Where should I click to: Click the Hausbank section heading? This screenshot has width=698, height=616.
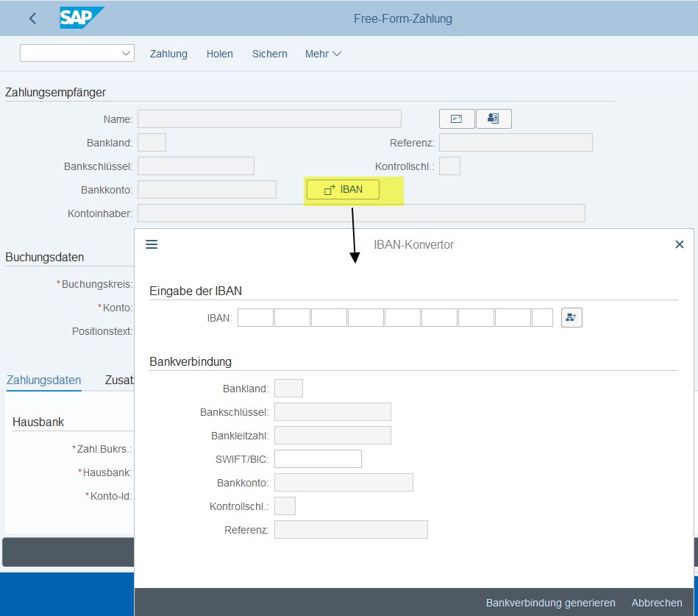pyautogui.click(x=38, y=422)
